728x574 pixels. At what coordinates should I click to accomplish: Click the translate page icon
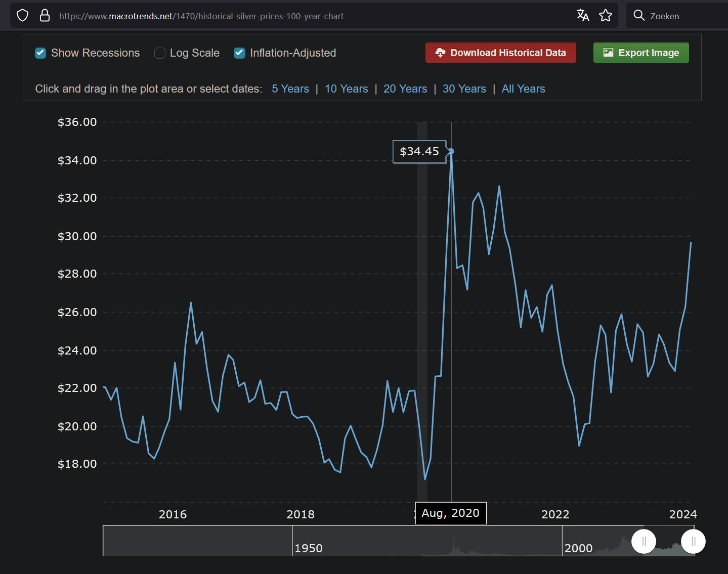(x=583, y=16)
